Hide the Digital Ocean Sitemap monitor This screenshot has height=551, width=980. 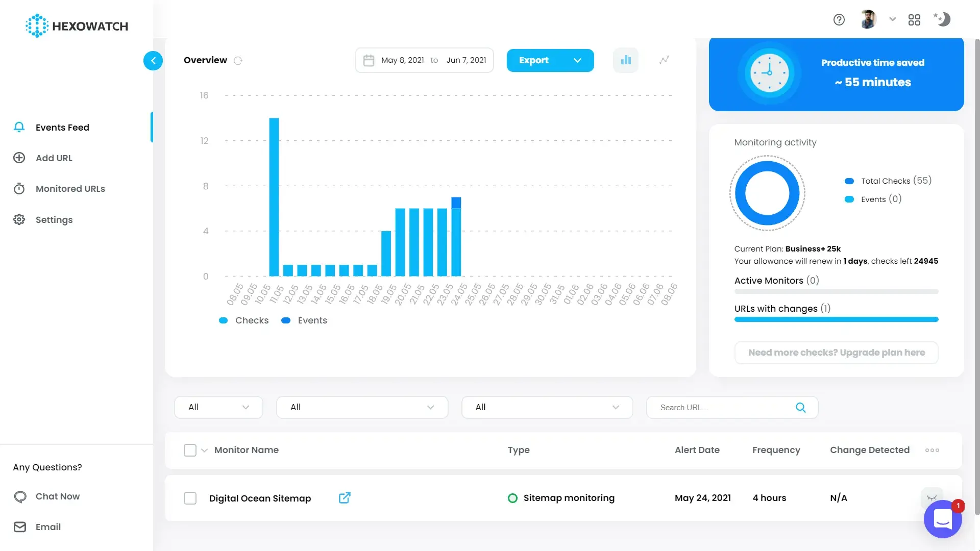932,498
